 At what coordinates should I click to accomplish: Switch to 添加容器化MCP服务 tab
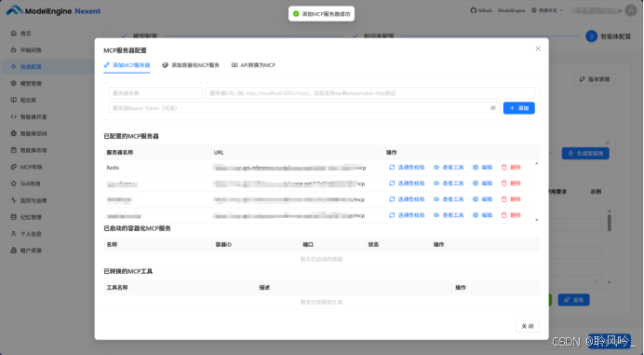pos(191,65)
